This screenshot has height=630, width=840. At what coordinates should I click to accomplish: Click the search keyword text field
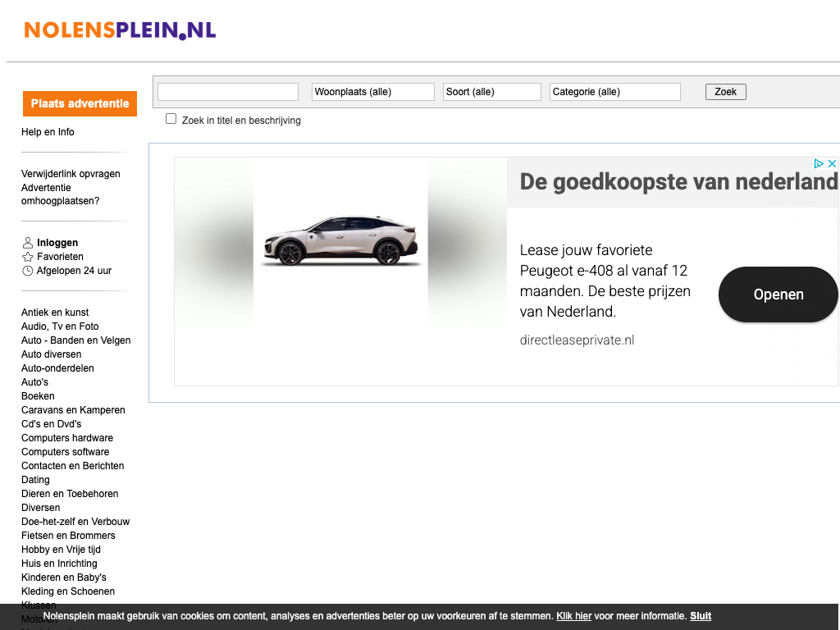pyautogui.click(x=227, y=92)
